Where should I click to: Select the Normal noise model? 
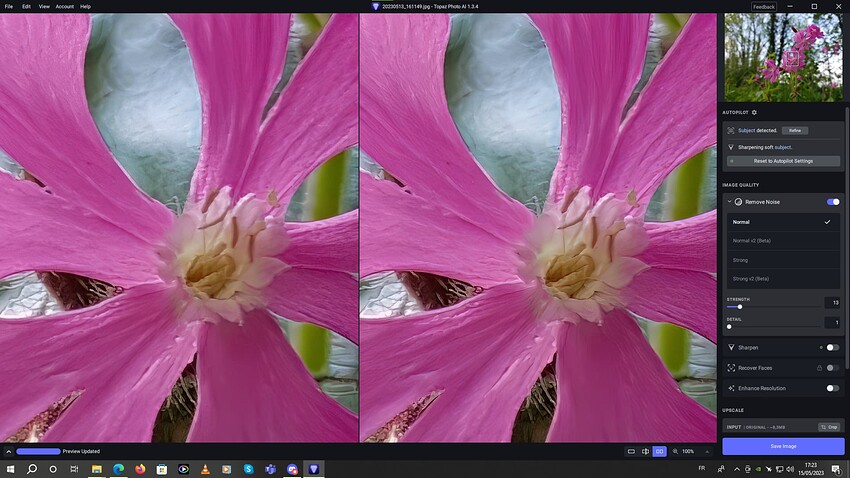tap(783, 222)
